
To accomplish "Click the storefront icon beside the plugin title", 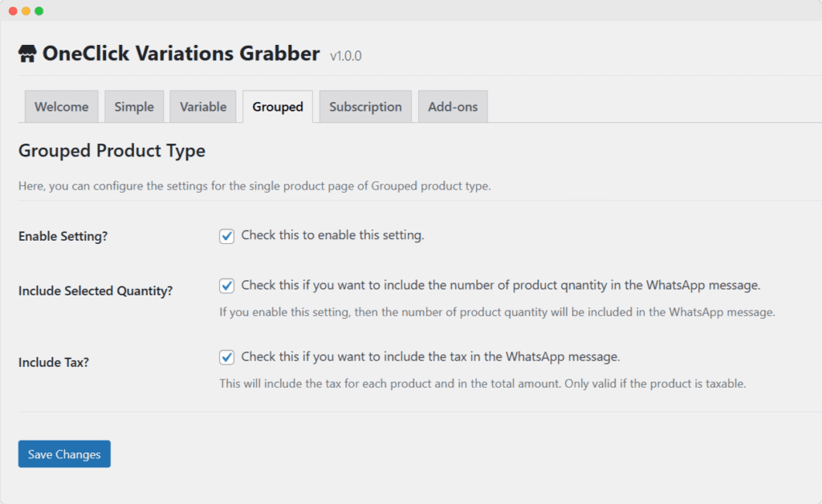I will tap(26, 53).
